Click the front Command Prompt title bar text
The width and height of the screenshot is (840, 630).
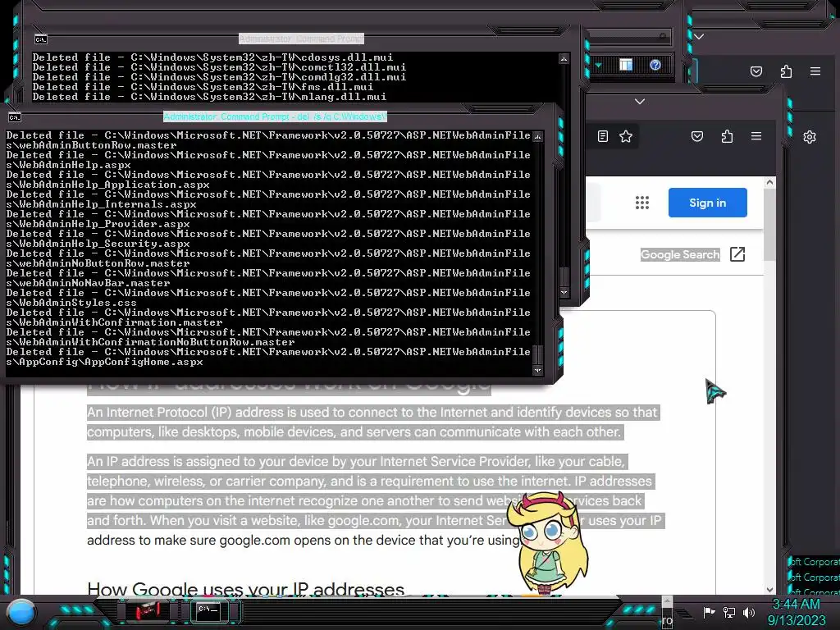pyautogui.click(x=275, y=116)
